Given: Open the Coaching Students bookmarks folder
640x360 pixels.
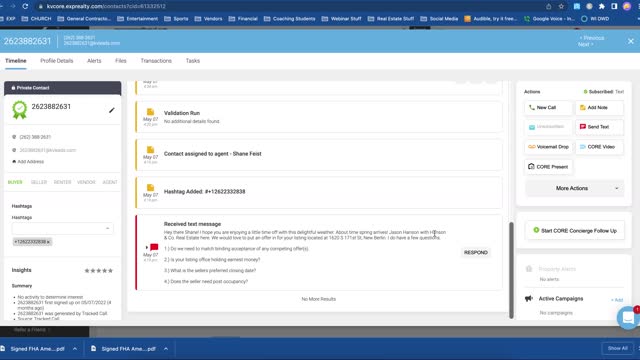Looking at the screenshot, I should coord(289,19).
